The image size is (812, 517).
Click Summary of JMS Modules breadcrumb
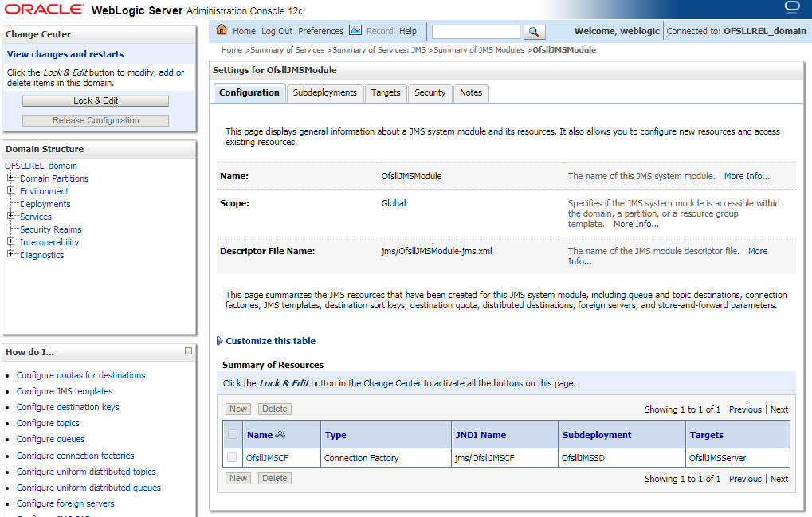[x=479, y=49]
